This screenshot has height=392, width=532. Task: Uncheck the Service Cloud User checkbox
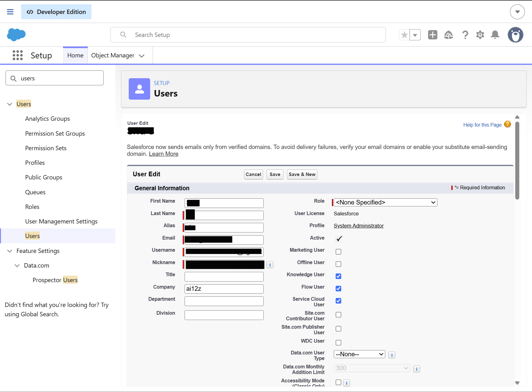pos(338,301)
